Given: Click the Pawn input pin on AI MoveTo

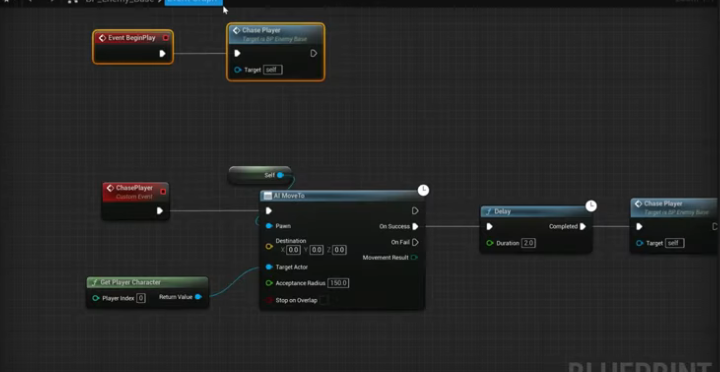Looking at the screenshot, I should [x=269, y=226].
